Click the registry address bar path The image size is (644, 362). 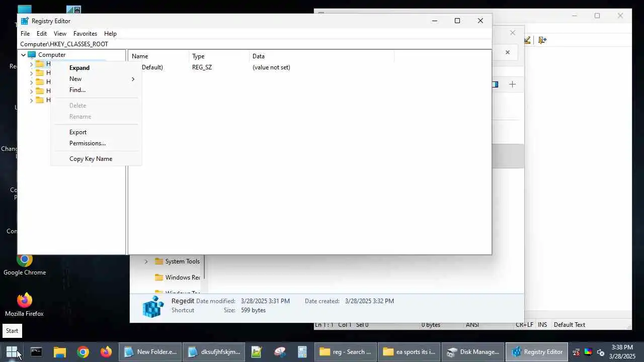(254, 44)
